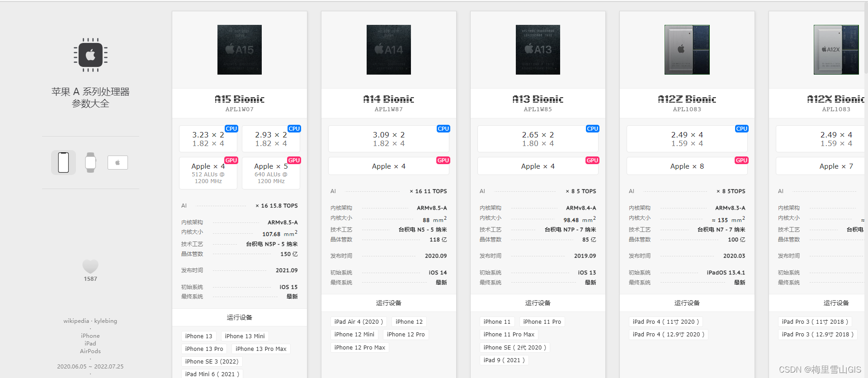This screenshot has height=378, width=868.
Task: Click the heart like icon
Action: point(90,266)
